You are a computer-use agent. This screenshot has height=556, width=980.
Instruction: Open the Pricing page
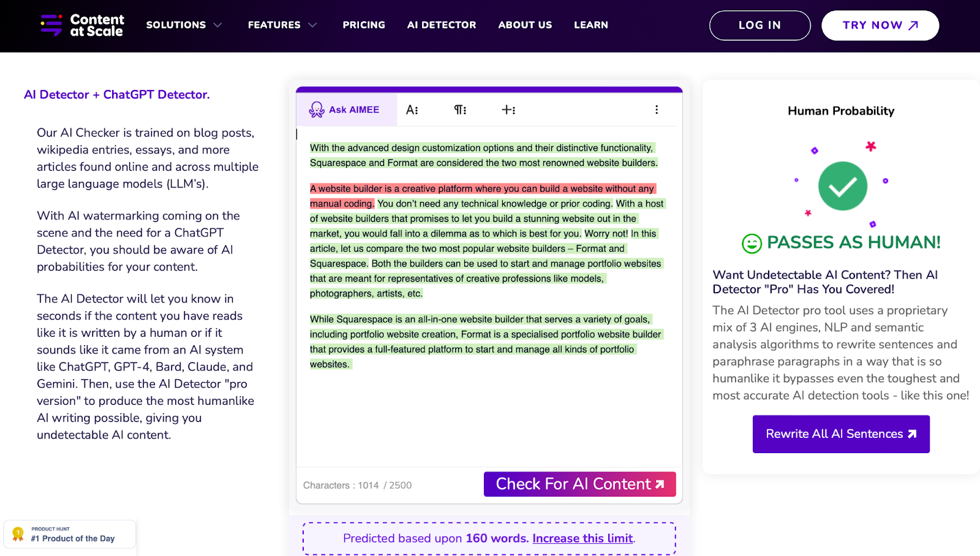point(364,25)
